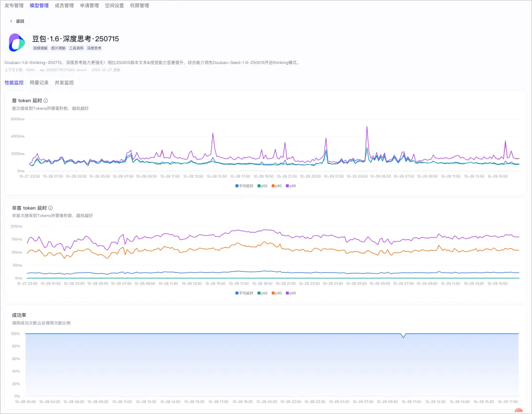The width and height of the screenshot is (532, 414).
Task: Click subtitle 调用成功次数占总调用次数比例
Action: [x=42, y=323]
